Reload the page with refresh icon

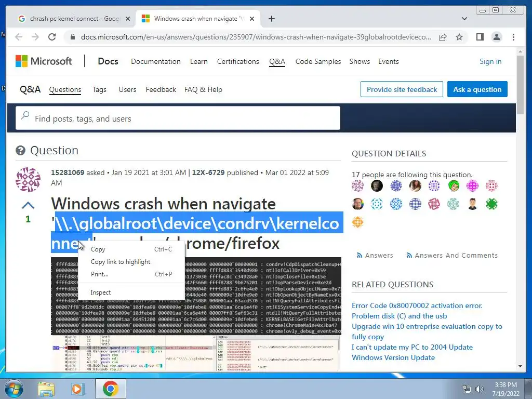[x=52, y=37]
